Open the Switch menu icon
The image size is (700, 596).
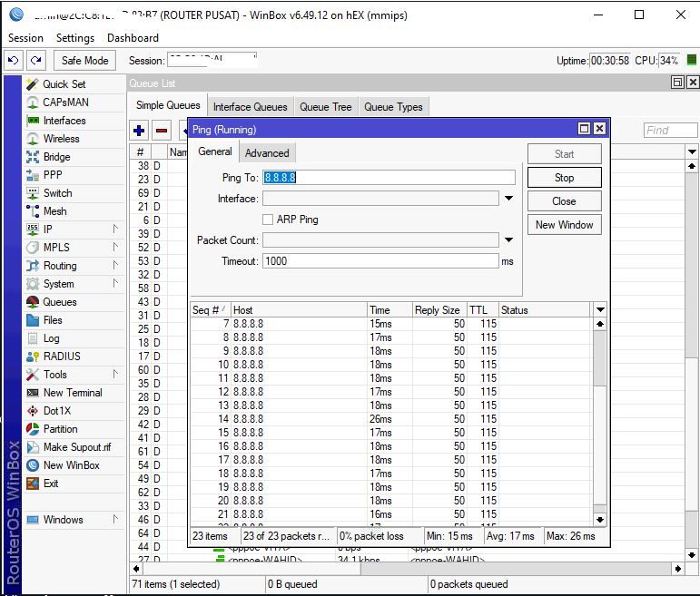point(32,193)
